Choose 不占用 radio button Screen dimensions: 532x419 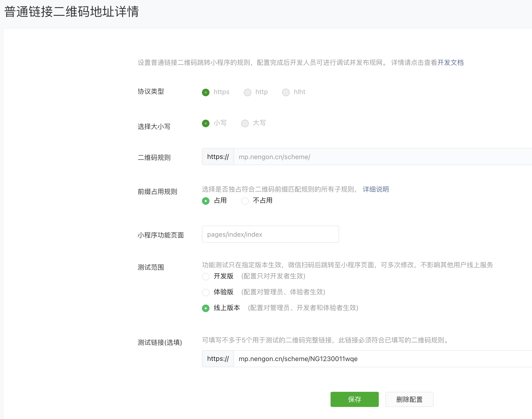click(245, 201)
